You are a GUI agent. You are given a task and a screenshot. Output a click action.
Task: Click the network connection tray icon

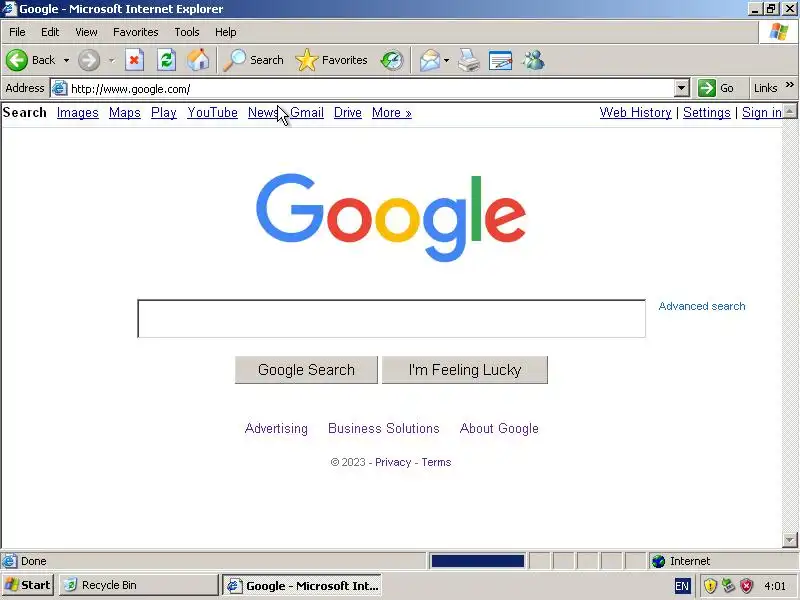pos(728,586)
